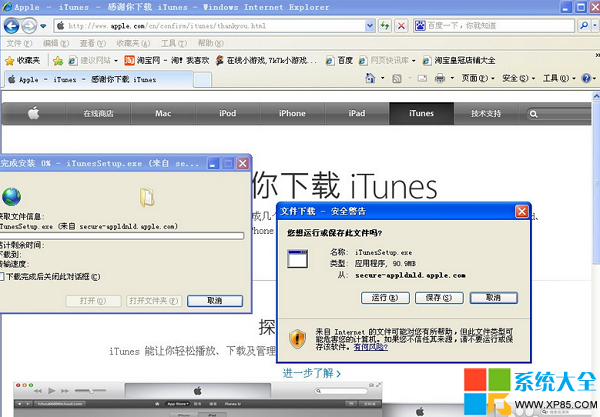Click the browser Forward arrow button

[29, 26]
